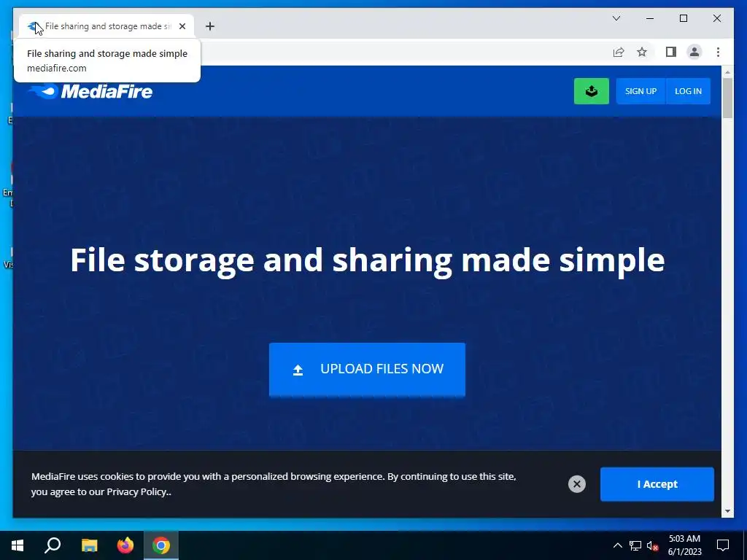
Task: Open Firefox from the taskbar
Action: [x=125, y=545]
